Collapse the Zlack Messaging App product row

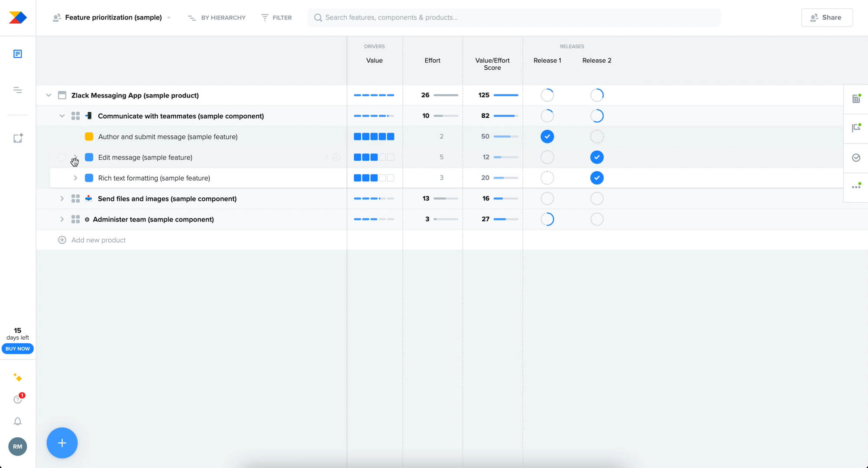49,95
